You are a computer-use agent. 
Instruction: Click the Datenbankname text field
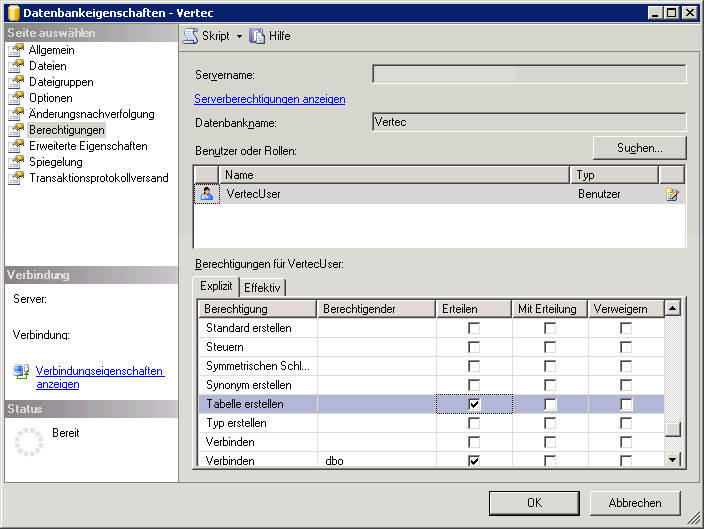point(528,122)
